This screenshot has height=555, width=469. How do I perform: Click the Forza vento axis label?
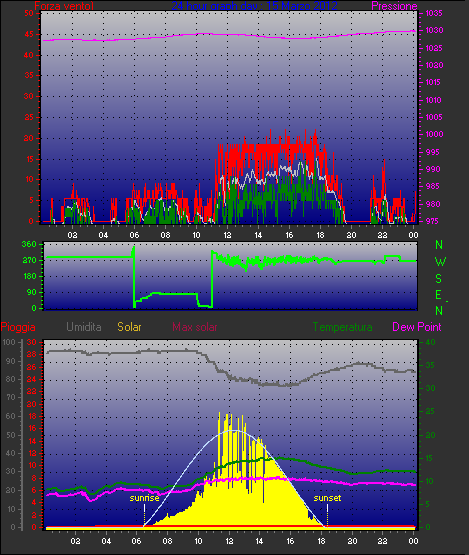pyautogui.click(x=64, y=6)
